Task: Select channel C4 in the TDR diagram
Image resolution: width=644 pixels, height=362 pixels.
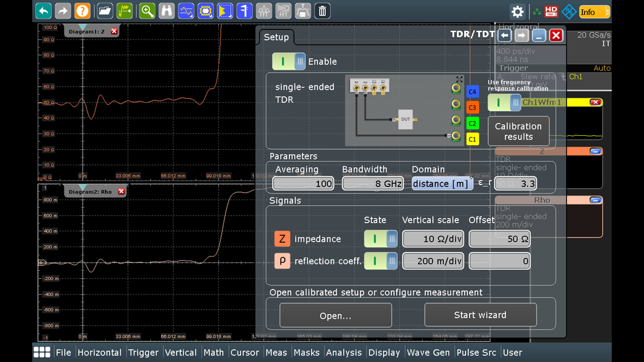Action: (x=472, y=91)
